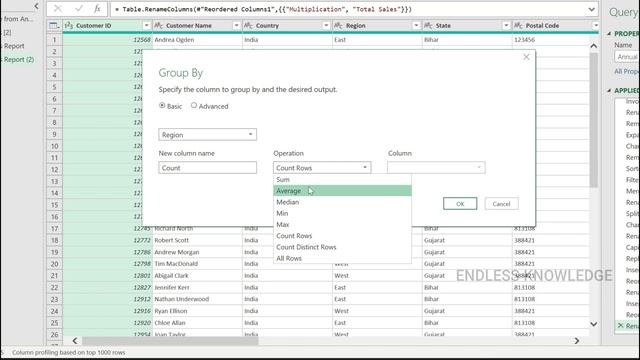This screenshot has width=640, height=360.
Task: Click the formula bar text
Action: click(x=263, y=9)
